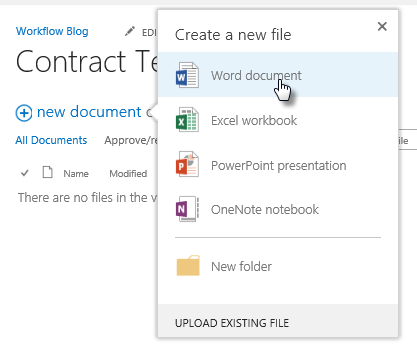
Task: Click the pencil edit icon near Workflow Blog
Action: coord(130,31)
